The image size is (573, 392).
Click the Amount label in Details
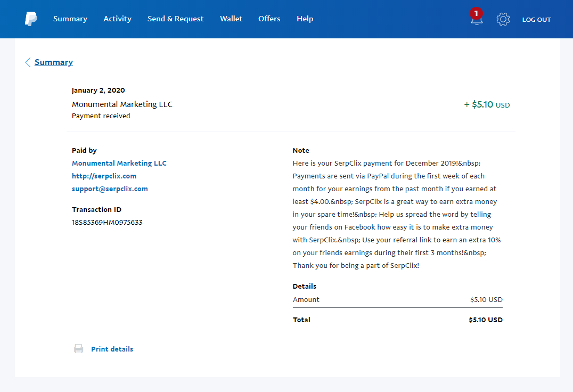[306, 299]
